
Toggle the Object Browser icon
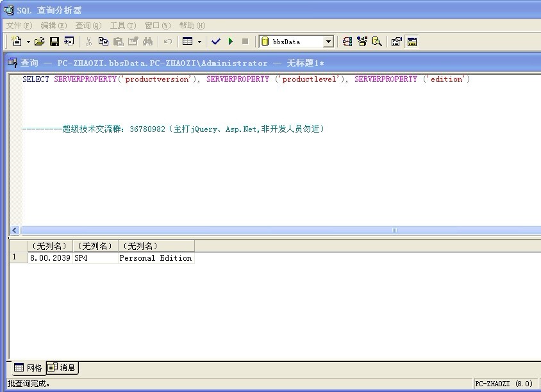(x=362, y=42)
